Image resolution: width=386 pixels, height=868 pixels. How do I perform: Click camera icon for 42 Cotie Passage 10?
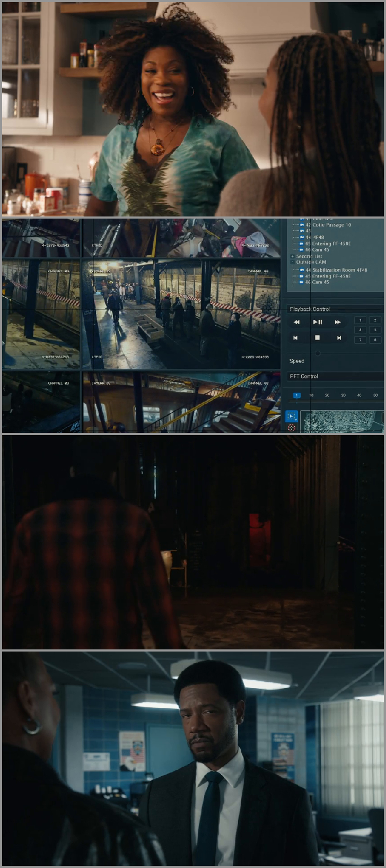pos(302,225)
